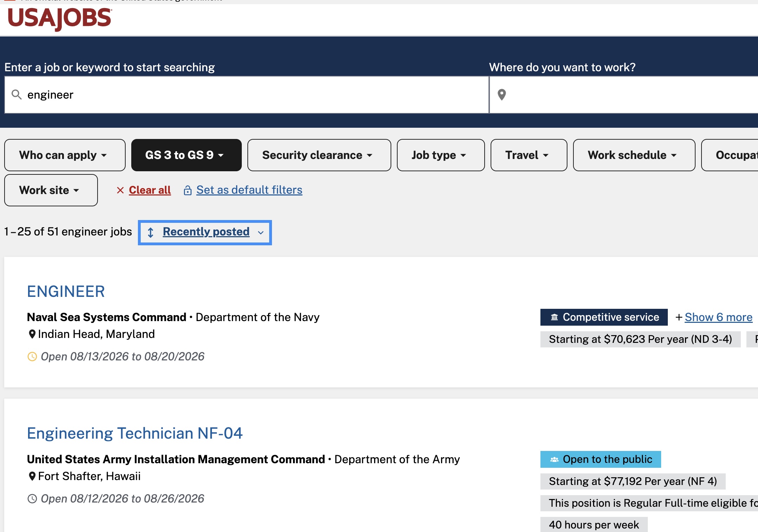Screen dimensions: 758x532
Task: Click the USAJOBS logo
Action: tap(60, 19)
